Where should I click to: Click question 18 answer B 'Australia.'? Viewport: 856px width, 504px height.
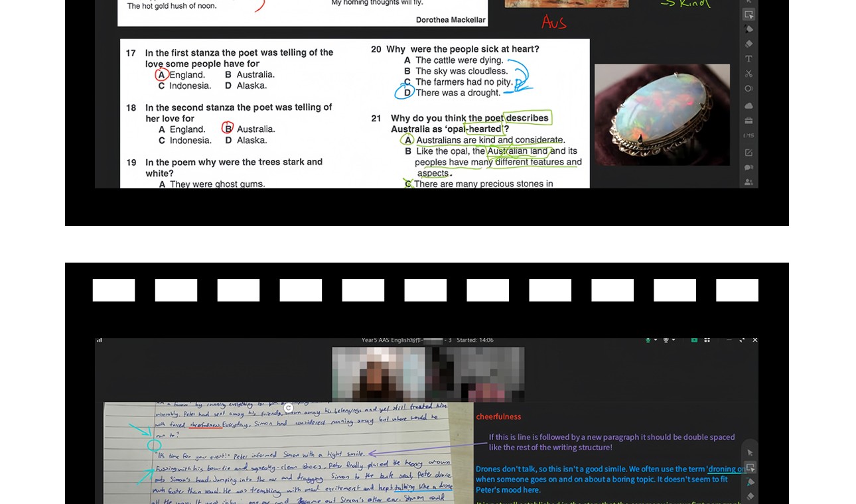click(x=255, y=129)
